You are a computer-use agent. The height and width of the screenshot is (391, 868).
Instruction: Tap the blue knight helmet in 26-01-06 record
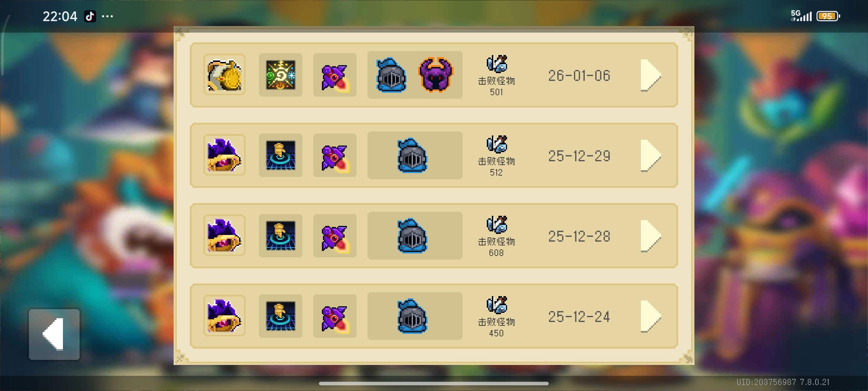(x=391, y=75)
